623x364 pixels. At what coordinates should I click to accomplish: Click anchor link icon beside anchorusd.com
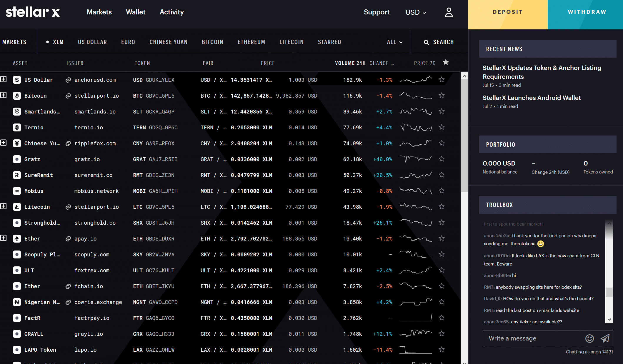coord(68,80)
